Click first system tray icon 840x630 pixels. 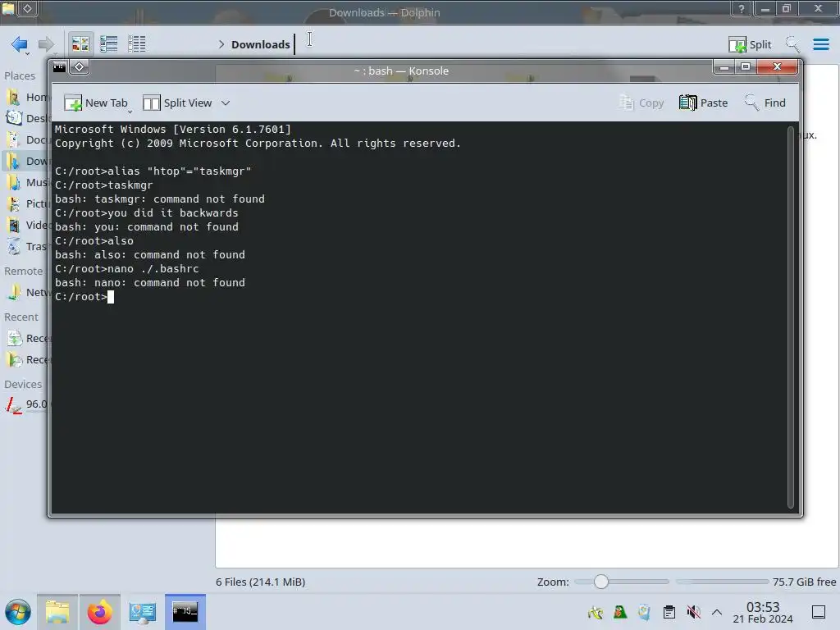tap(596, 612)
